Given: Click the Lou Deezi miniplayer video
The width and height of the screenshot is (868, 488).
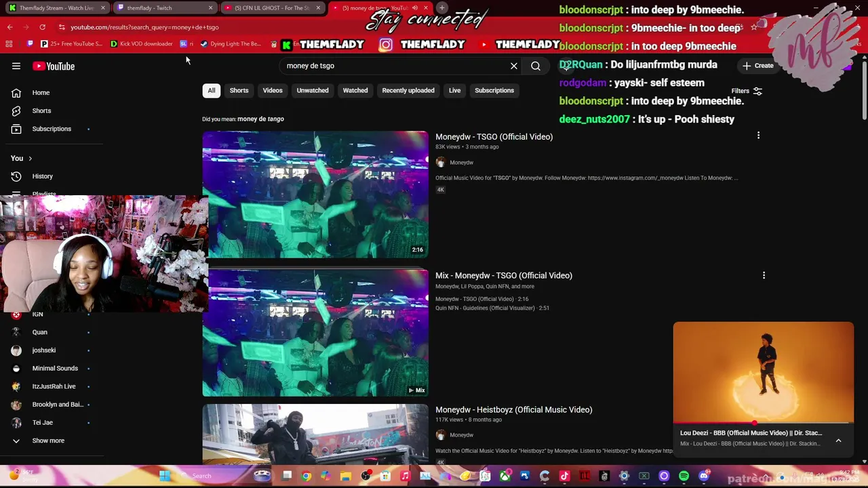Looking at the screenshot, I should [x=763, y=372].
